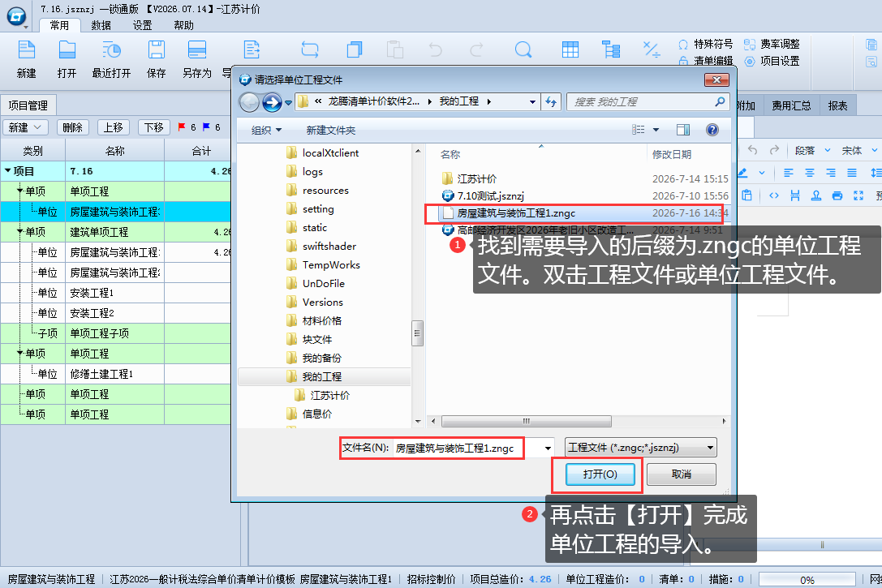Open 特殊符号 special symbols
The width and height of the screenshot is (882, 588).
pyautogui.click(x=705, y=44)
